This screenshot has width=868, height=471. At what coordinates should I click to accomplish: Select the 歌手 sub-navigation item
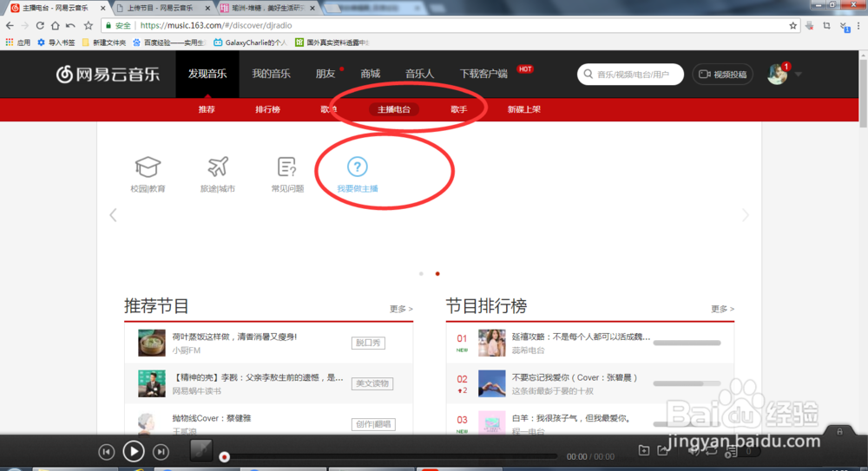[x=459, y=109]
